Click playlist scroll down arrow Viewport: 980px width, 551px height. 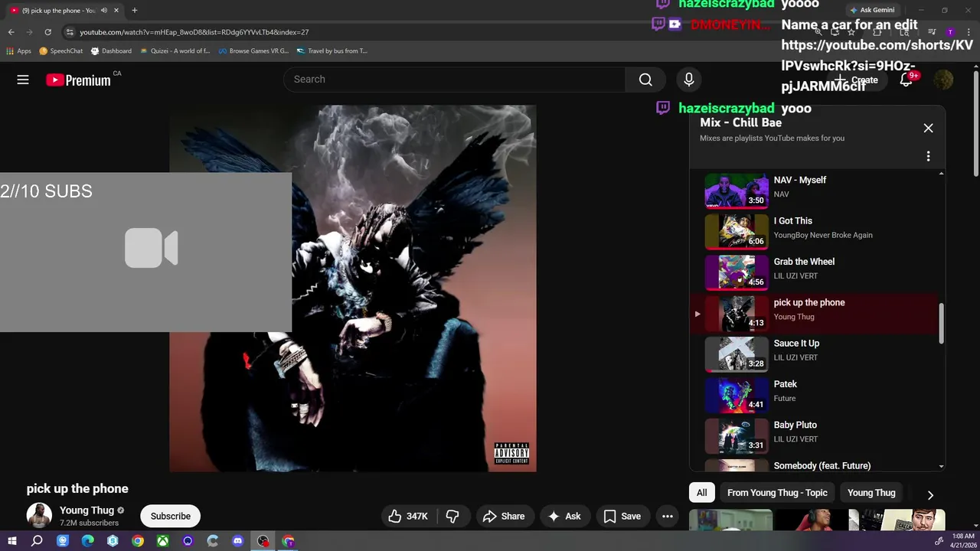[x=941, y=466]
